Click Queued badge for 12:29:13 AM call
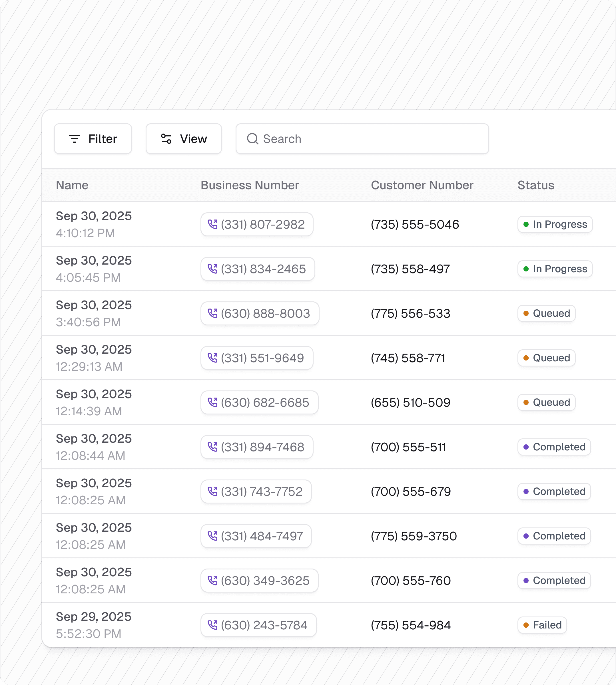The width and height of the screenshot is (616, 685). click(x=546, y=358)
